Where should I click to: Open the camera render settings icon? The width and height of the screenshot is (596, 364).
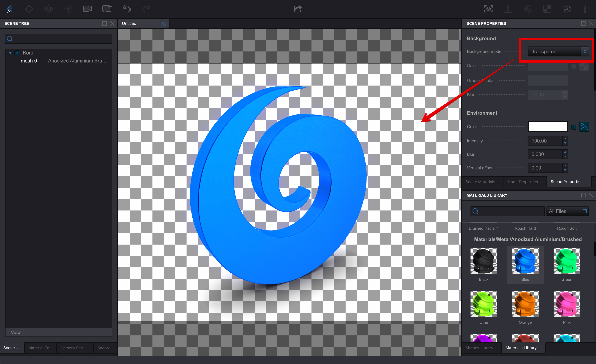click(x=87, y=9)
